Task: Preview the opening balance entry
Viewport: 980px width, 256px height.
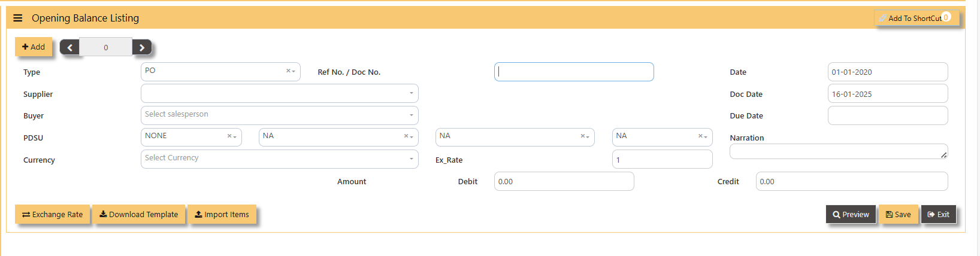Action: tap(851, 214)
